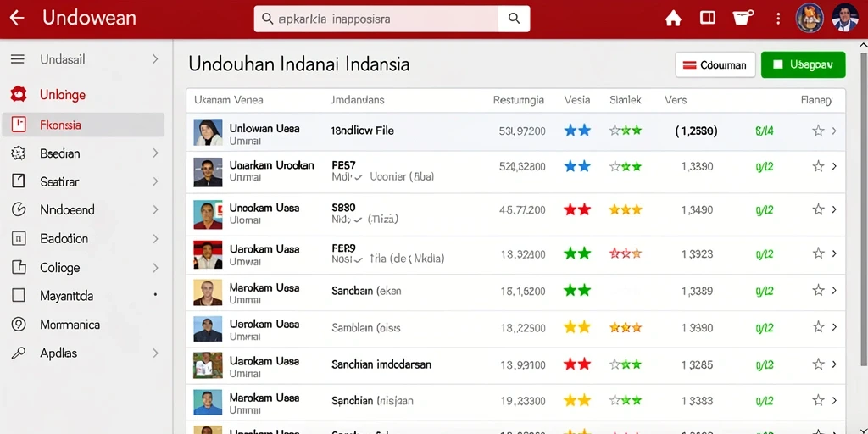Toggle the split panel view icon

[x=708, y=19]
